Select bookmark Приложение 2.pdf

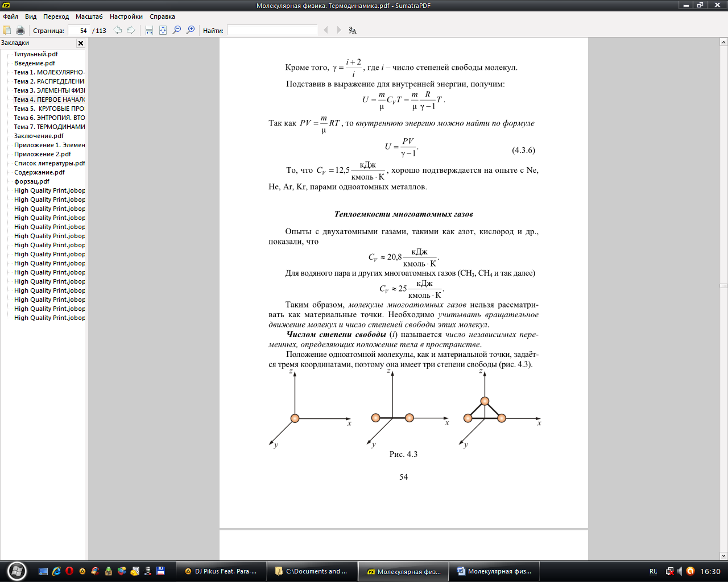click(x=43, y=154)
